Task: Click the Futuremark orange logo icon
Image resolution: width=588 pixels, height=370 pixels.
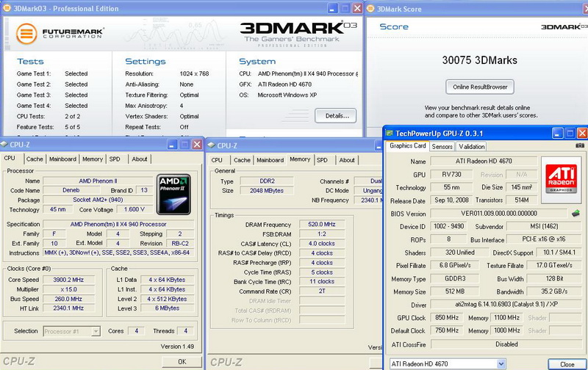Action: (26, 34)
